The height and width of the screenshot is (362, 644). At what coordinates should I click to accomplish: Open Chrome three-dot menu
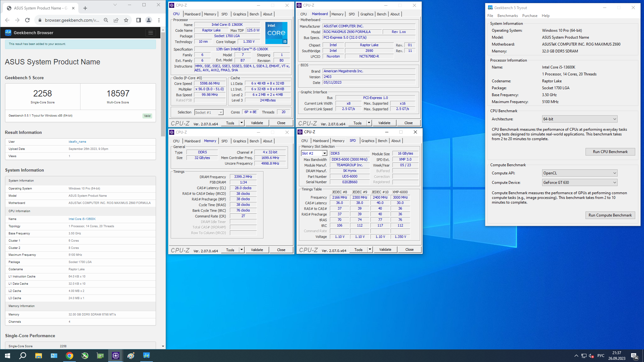pos(159,20)
